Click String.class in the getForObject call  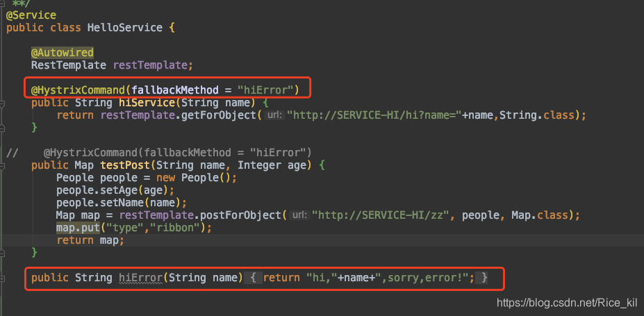(536, 115)
